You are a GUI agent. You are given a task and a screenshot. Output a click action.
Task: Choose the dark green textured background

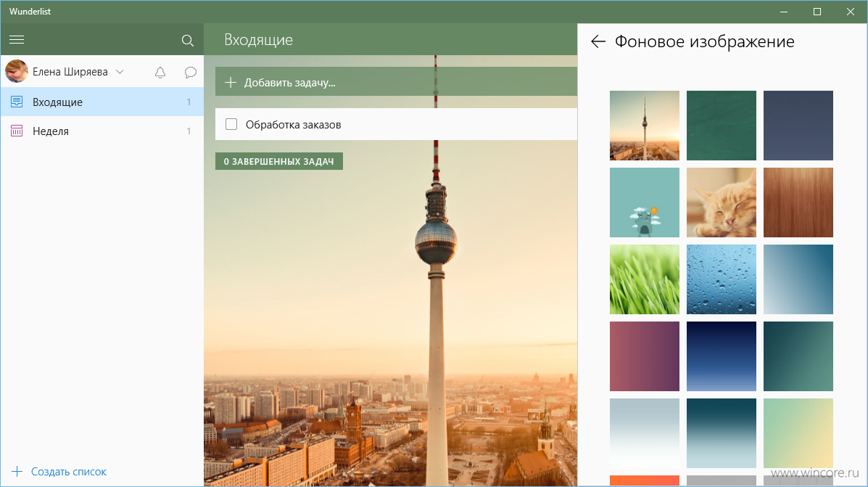[722, 126]
